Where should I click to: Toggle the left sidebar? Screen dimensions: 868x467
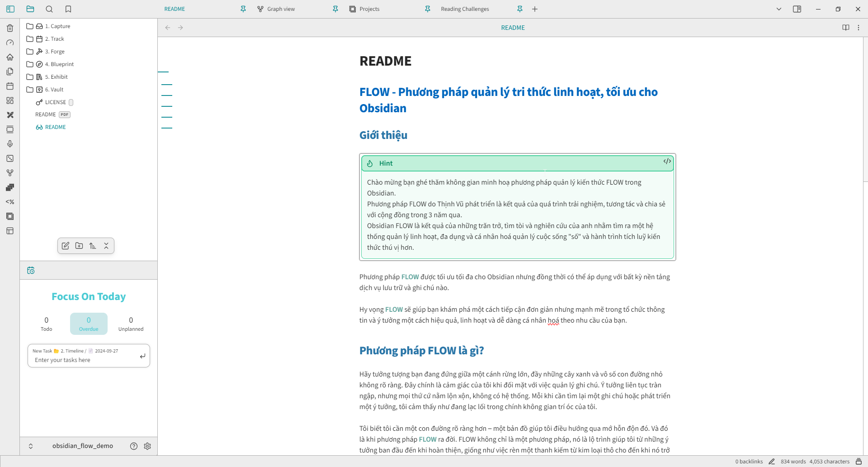point(10,9)
